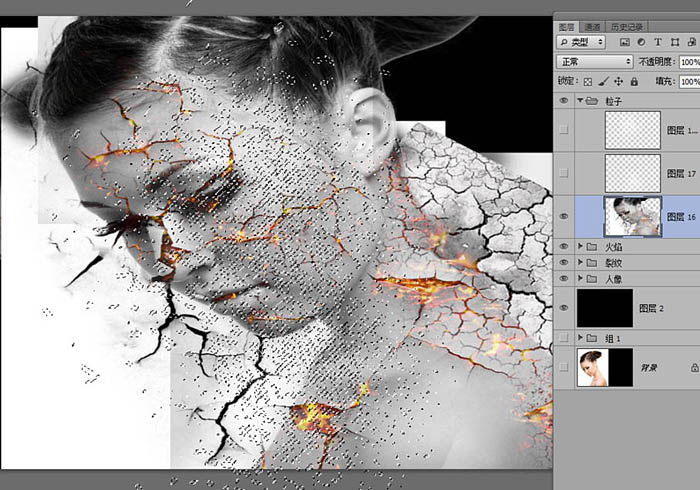
Task: Select the black 图层 2 thumbnail
Action: [605, 308]
